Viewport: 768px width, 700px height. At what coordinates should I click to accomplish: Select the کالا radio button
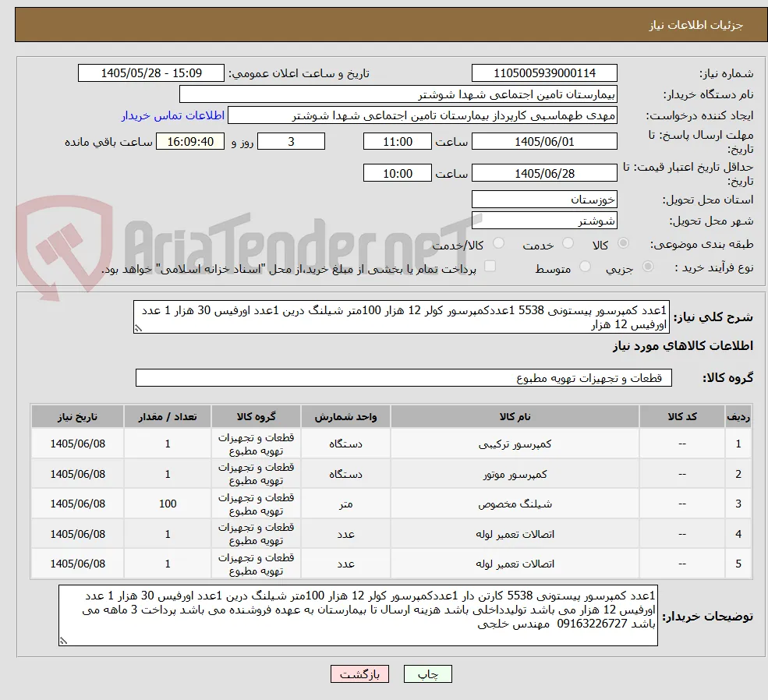[x=624, y=243]
